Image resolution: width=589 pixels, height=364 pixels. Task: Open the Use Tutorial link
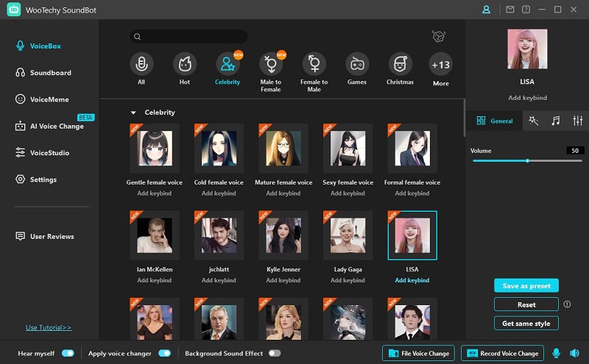click(x=49, y=327)
